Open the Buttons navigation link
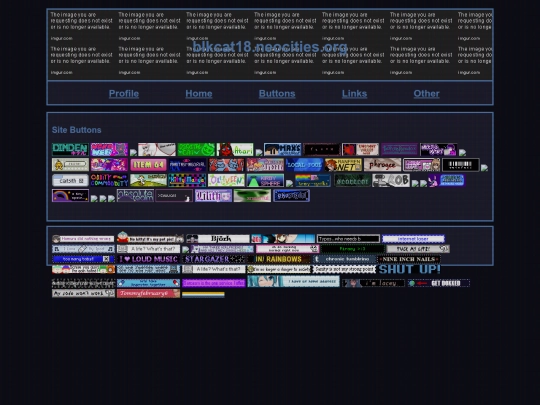Viewport: 540px width, 405px height. pos(277,94)
